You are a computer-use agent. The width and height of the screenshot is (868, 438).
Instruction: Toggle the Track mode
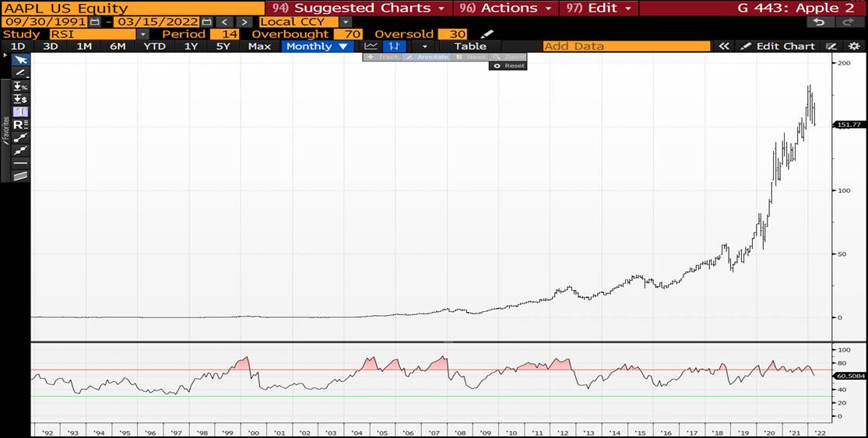pyautogui.click(x=383, y=57)
